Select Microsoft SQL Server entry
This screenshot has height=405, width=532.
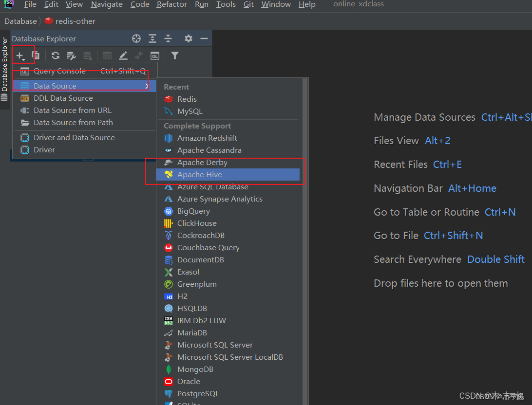coord(228,345)
